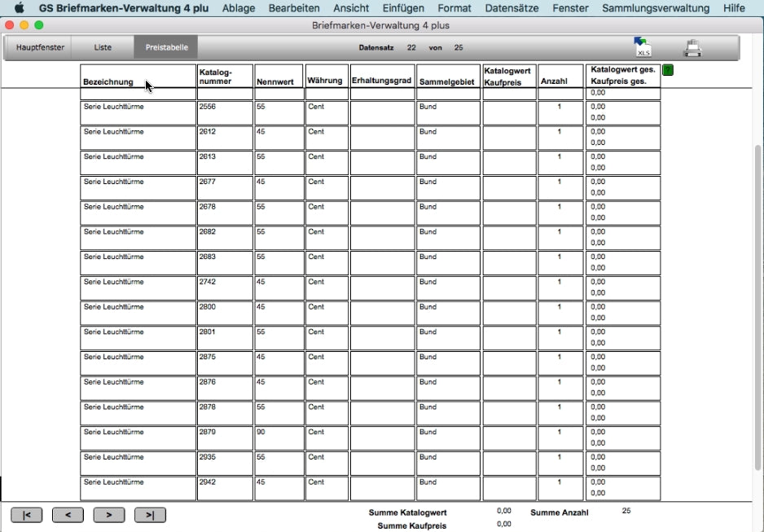Open help via the green question mark
Image resolution: width=764 pixels, height=532 pixels.
668,71
